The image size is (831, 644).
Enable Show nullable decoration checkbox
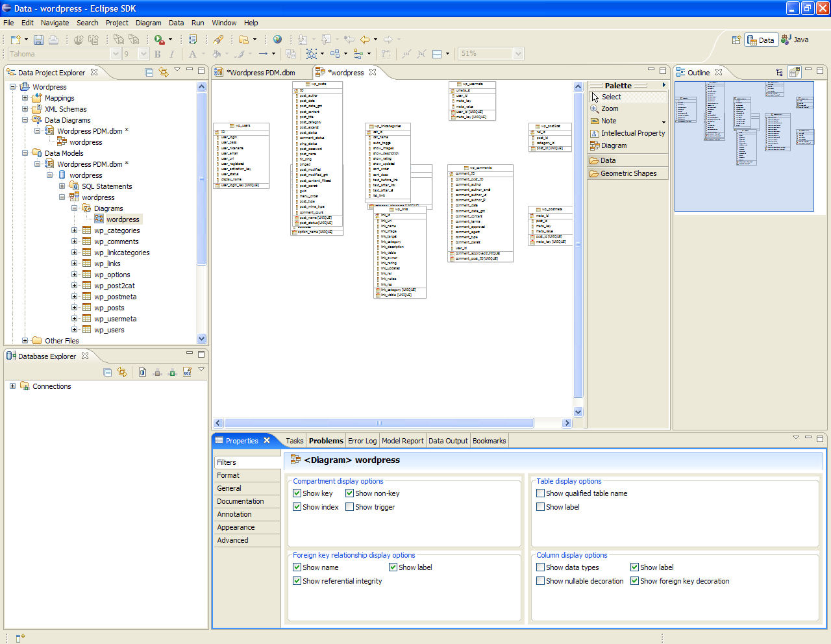[541, 581]
